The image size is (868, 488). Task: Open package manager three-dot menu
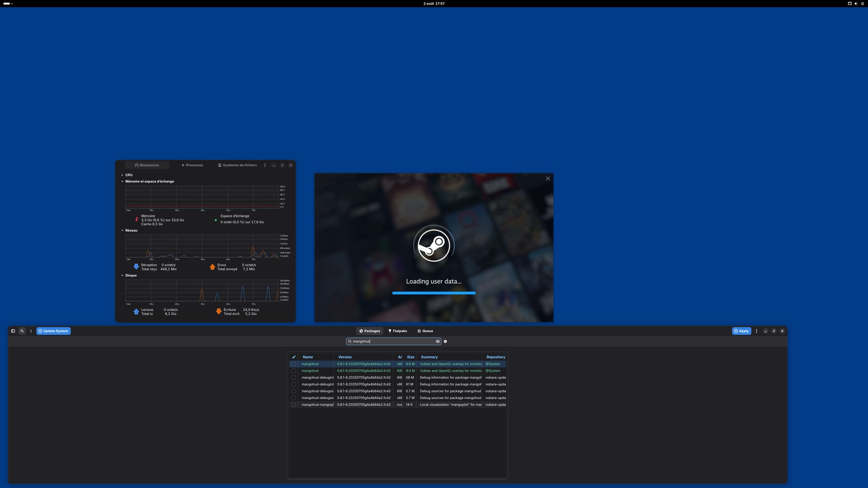(756, 331)
